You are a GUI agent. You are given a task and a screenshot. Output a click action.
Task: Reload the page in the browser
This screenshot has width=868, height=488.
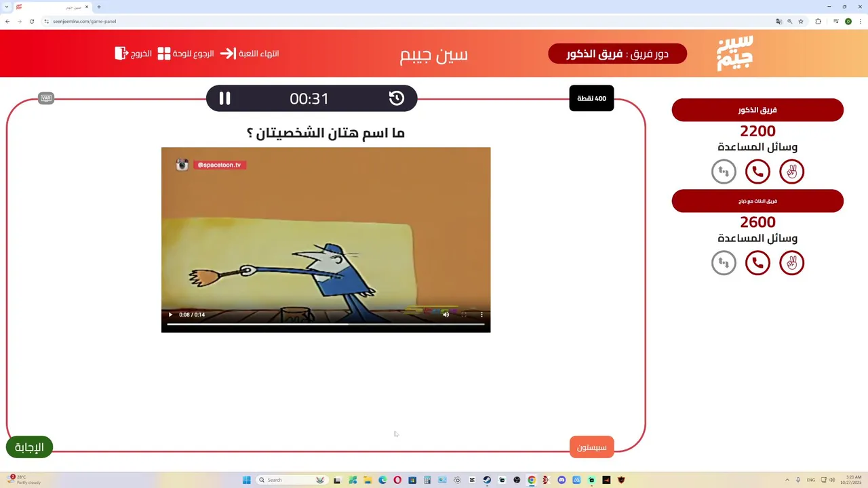pyautogui.click(x=31, y=21)
